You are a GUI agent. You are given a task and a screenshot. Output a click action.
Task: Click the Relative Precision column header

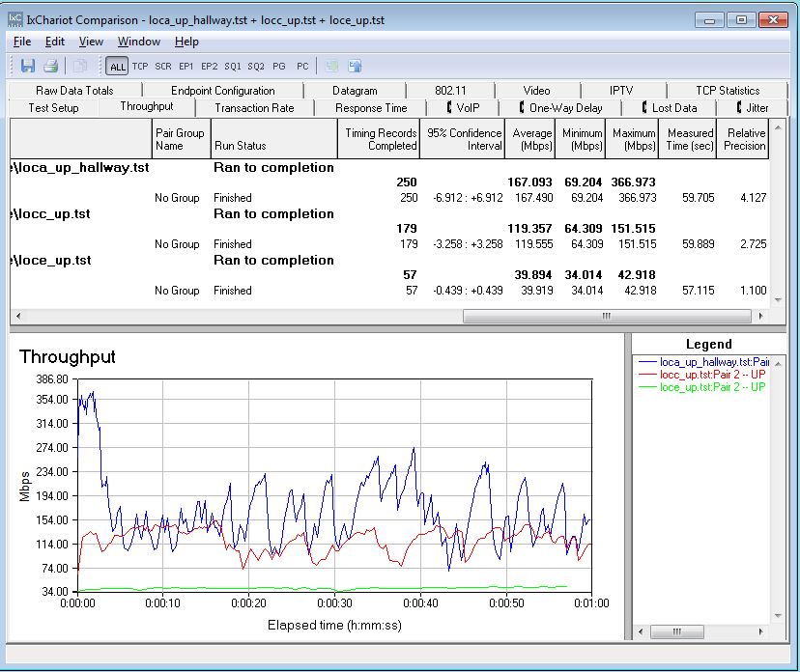(x=743, y=139)
